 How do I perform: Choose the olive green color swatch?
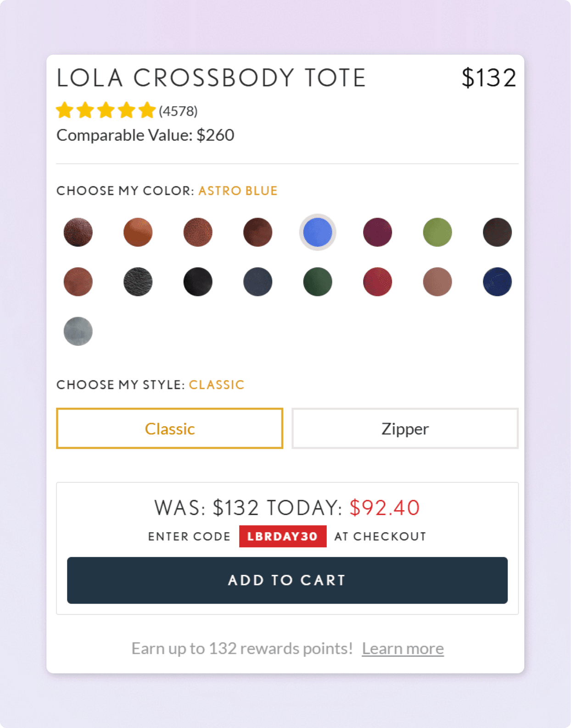[x=437, y=232]
